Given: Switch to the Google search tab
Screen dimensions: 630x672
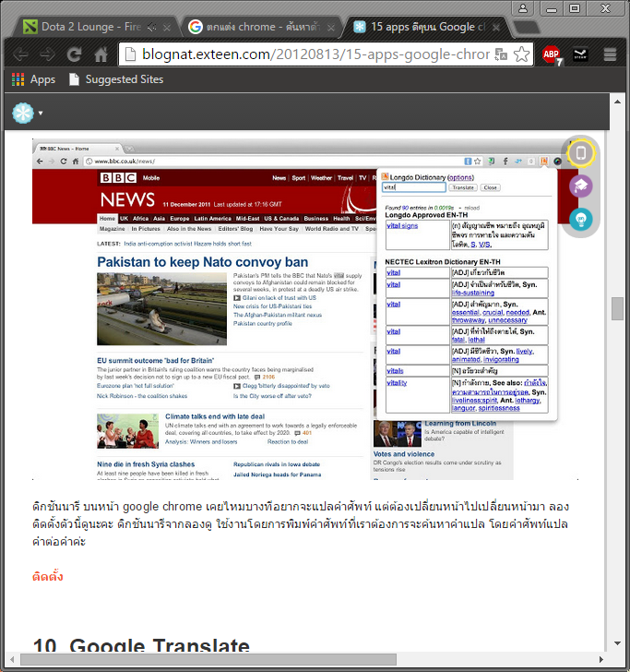Looking at the screenshot, I should tap(262, 27).
